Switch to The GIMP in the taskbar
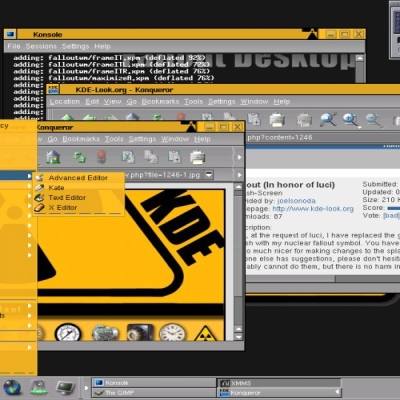The height and width of the screenshot is (400, 400). tap(154, 393)
